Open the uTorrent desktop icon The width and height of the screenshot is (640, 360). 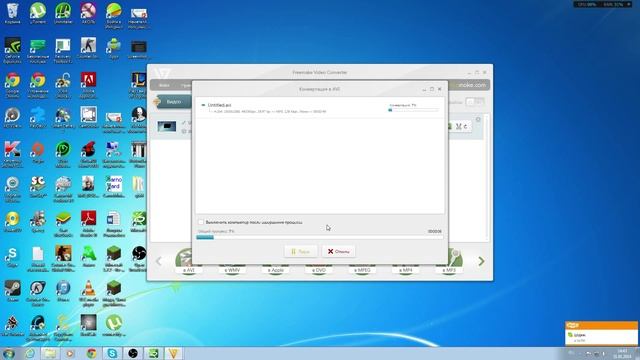coord(38,14)
